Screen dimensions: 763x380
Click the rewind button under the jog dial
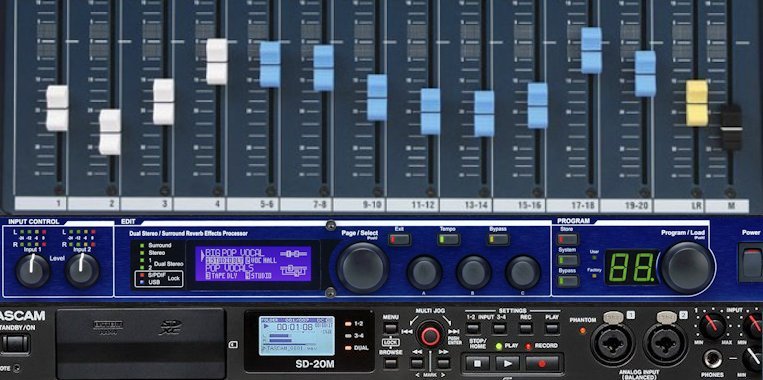(x=417, y=363)
